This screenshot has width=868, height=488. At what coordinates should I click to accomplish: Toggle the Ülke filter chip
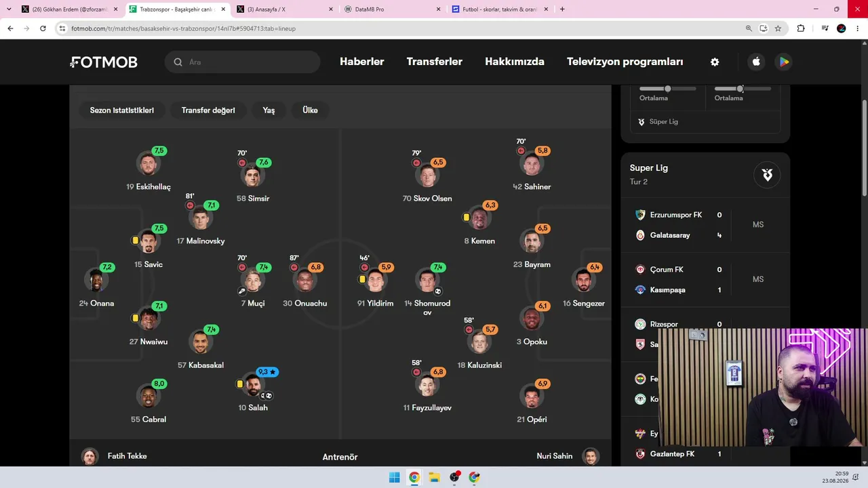pyautogui.click(x=311, y=110)
